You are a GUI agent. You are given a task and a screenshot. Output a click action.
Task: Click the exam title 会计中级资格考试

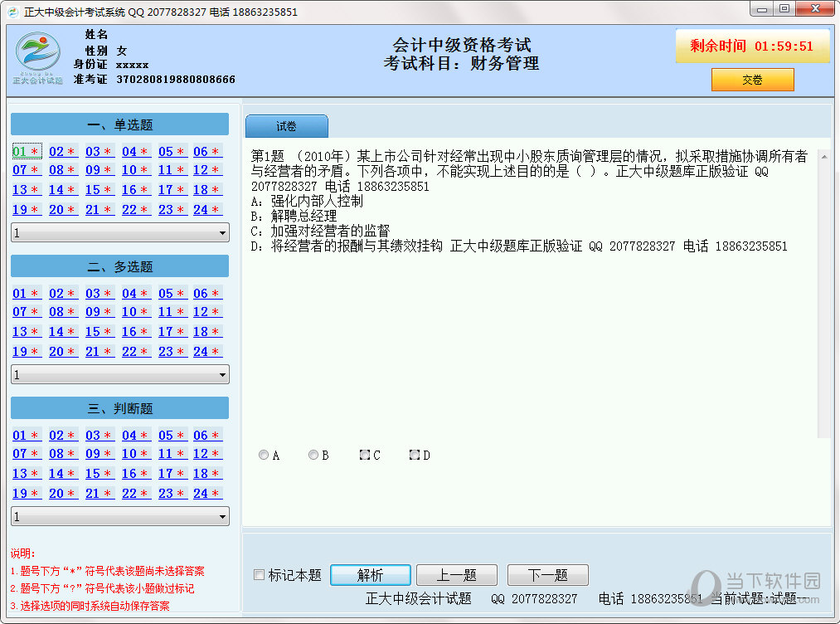pos(462,45)
